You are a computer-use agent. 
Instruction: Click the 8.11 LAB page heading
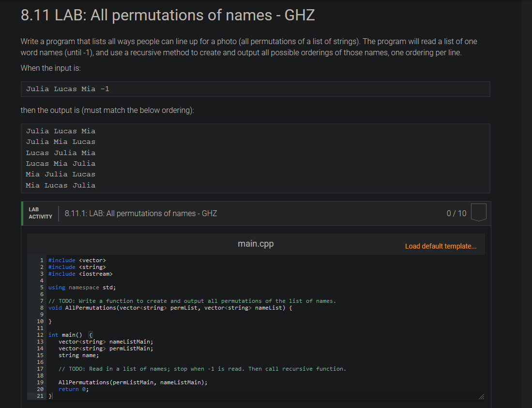(167, 15)
